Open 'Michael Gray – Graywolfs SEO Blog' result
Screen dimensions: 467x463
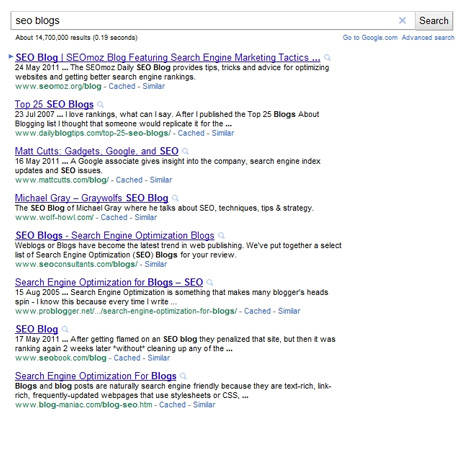click(91, 198)
